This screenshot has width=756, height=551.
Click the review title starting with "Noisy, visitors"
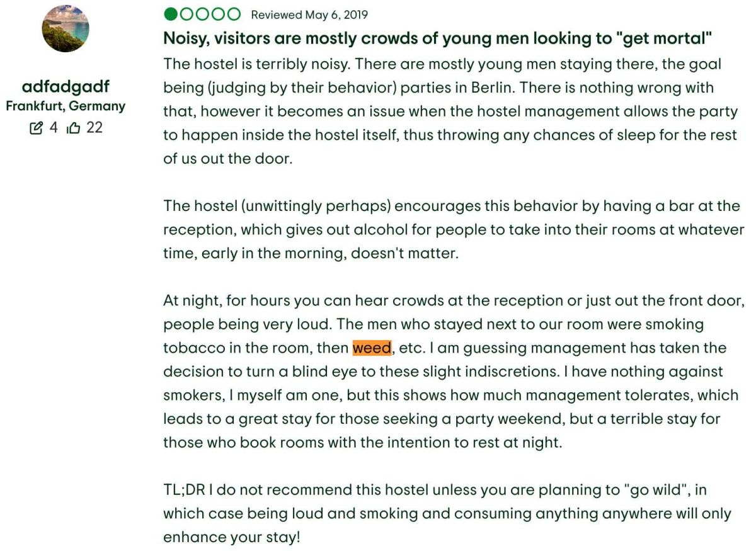point(437,38)
